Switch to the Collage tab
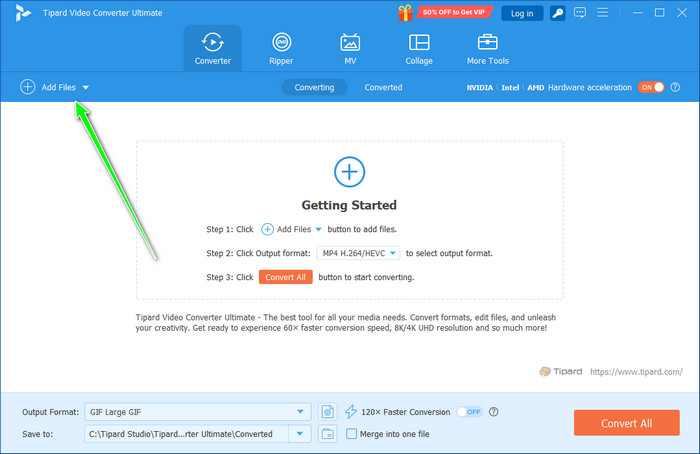Screen dimensions: 700x454 (x=419, y=48)
